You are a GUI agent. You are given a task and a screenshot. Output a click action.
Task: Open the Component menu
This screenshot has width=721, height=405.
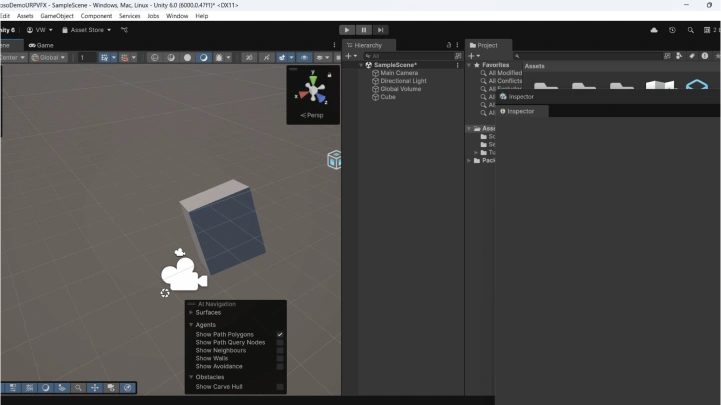click(96, 16)
